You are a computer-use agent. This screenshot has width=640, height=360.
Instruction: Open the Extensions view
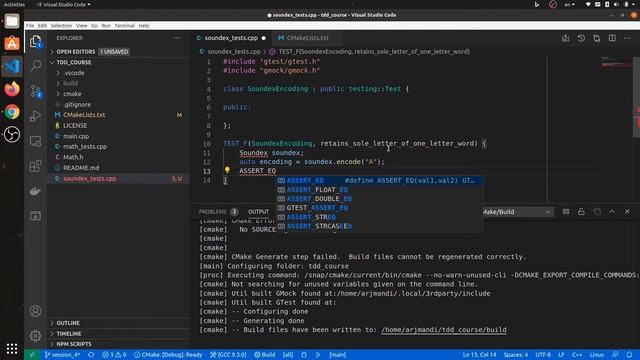(36, 166)
